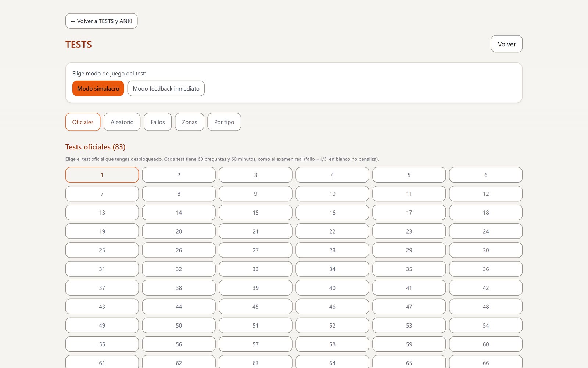This screenshot has width=588, height=368.
Task: Pick official test 32
Action: 179,269
